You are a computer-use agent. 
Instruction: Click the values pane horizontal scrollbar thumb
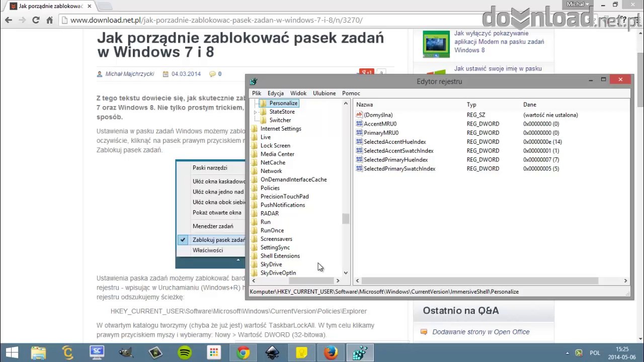coord(479,281)
